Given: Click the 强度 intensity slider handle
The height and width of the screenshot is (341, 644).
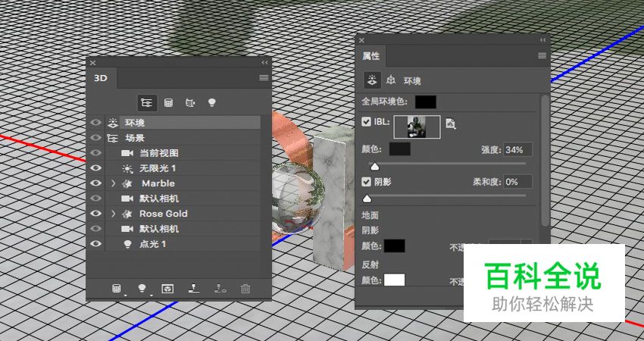Looking at the screenshot, I should (374, 167).
